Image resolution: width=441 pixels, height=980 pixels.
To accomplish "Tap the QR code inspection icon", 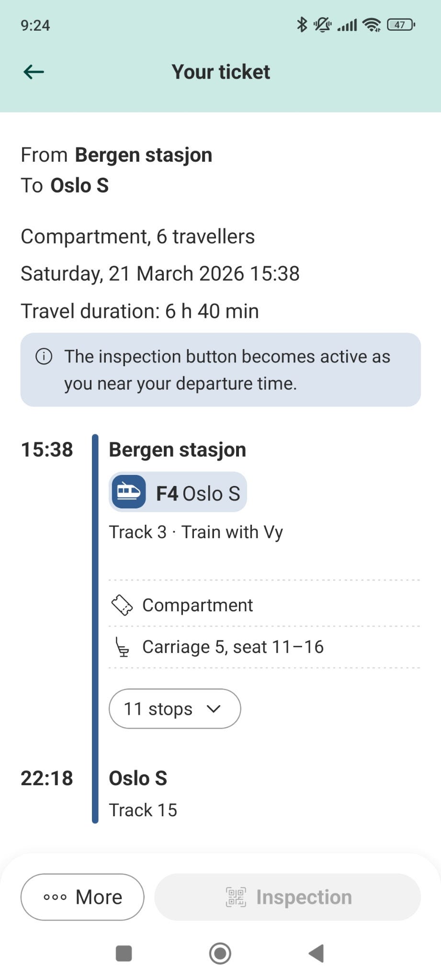I will (236, 897).
